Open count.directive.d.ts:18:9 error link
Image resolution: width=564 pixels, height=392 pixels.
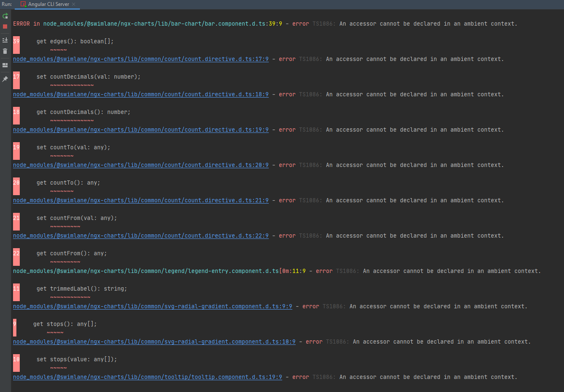pyautogui.click(x=140, y=94)
